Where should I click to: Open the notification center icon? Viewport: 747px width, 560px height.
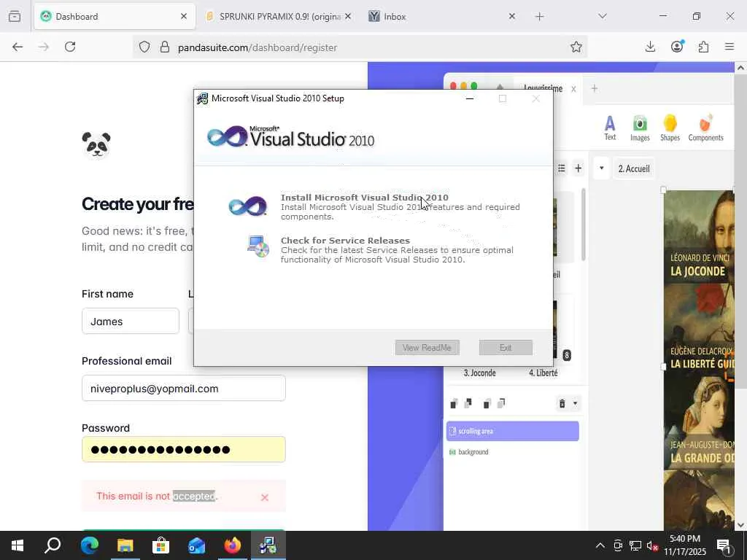point(724,546)
